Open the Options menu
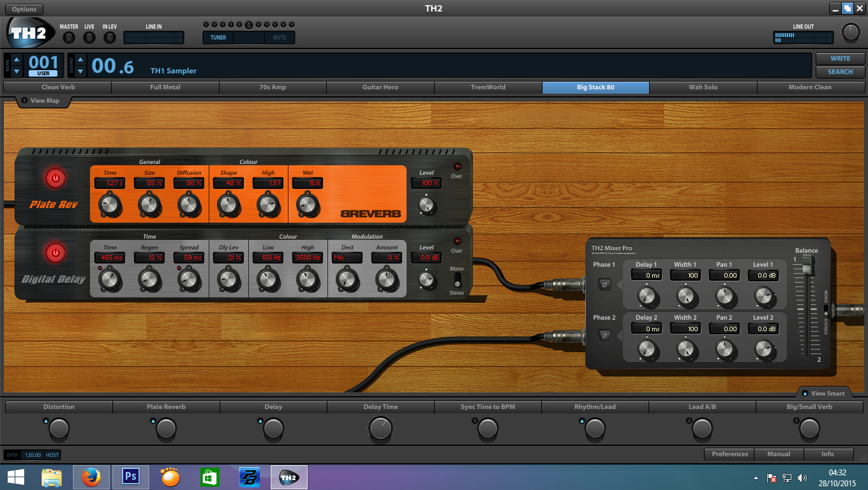868x490 pixels. [24, 9]
